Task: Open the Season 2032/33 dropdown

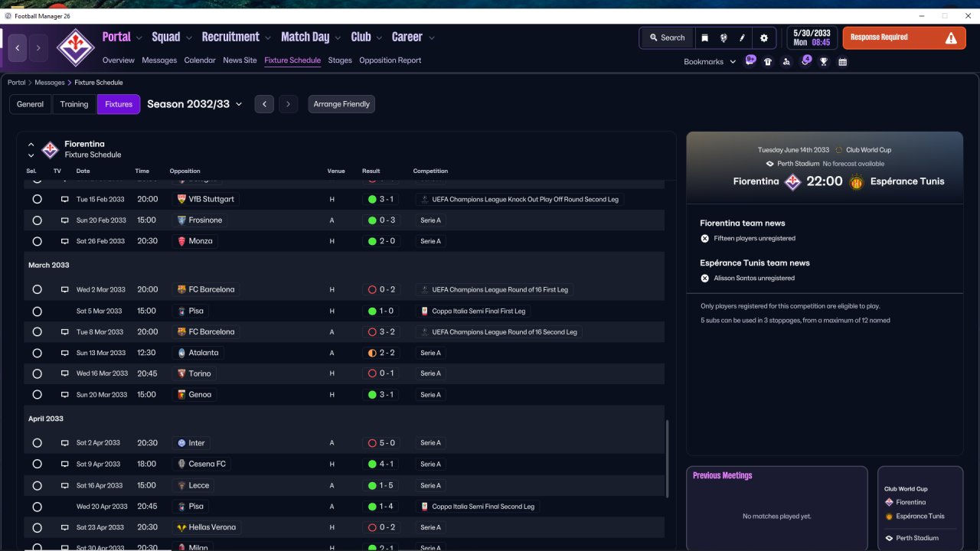Action: point(194,104)
